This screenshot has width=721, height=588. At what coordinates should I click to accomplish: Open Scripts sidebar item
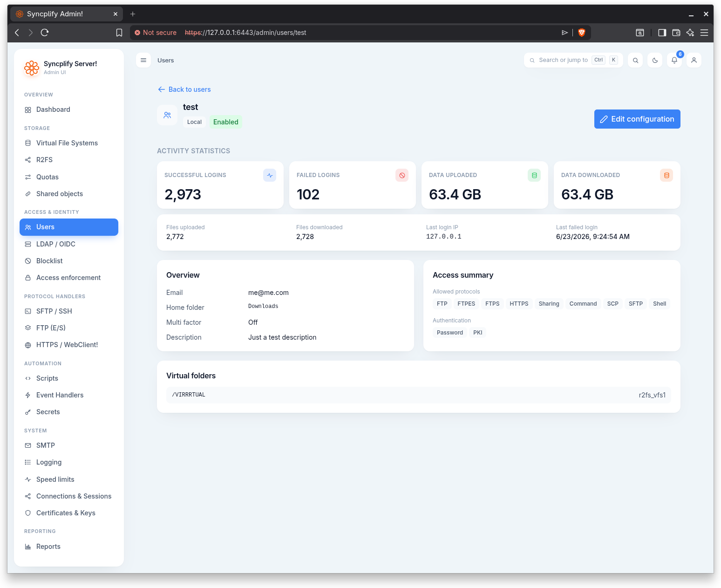69,378
